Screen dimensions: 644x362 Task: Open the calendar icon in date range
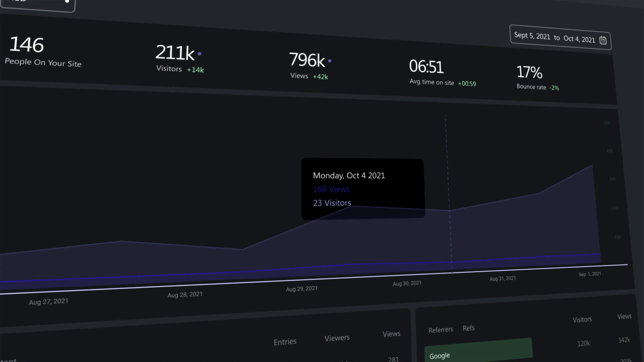(x=603, y=40)
